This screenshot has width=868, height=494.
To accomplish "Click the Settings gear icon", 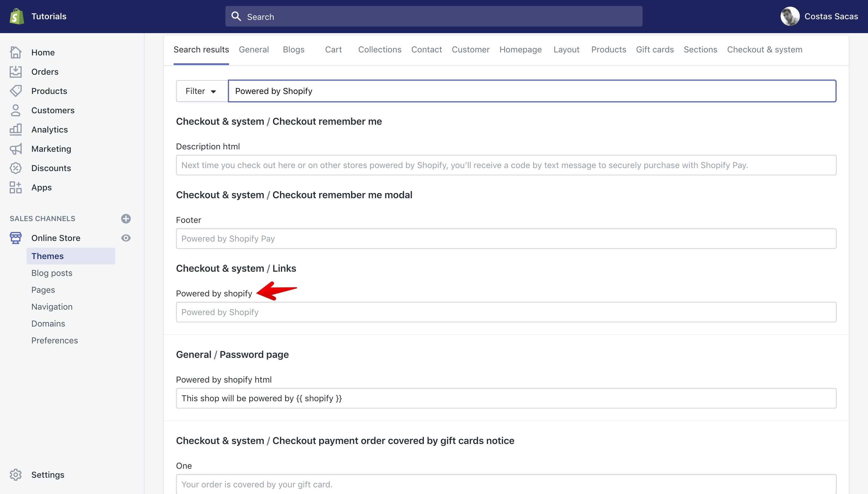I will 16,475.
